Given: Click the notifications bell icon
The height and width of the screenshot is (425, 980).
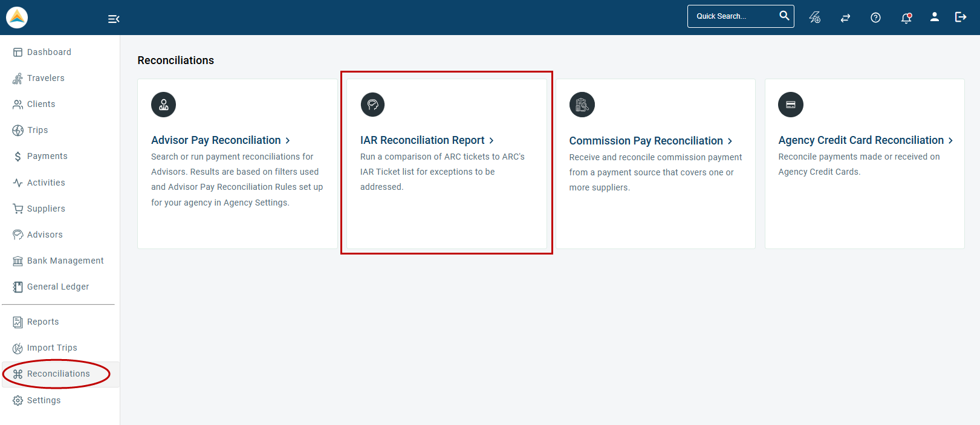Looking at the screenshot, I should 906,18.
